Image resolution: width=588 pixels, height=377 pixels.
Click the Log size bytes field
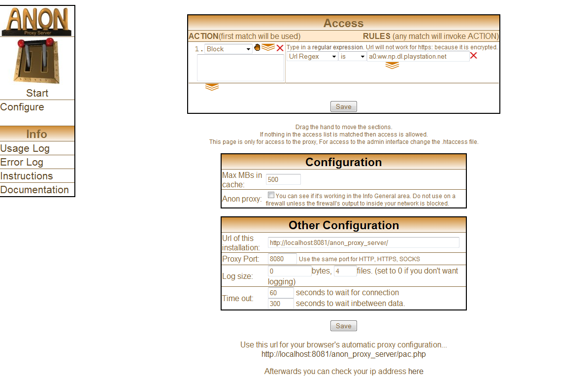(x=290, y=271)
